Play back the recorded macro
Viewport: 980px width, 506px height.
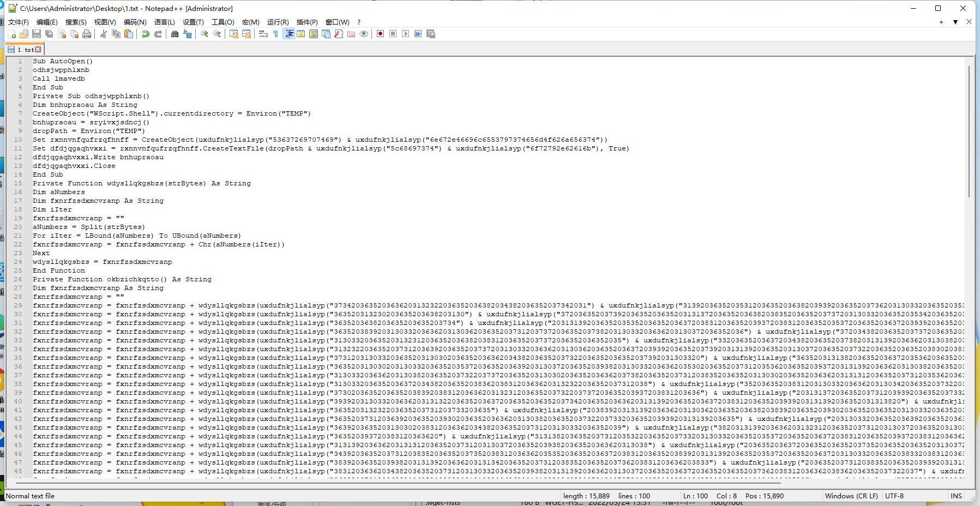(x=405, y=34)
